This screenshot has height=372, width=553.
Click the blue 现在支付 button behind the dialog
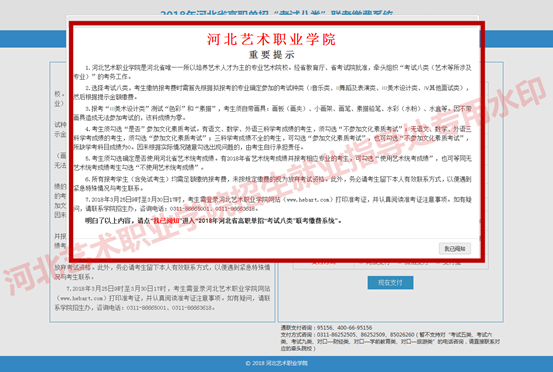click(x=390, y=282)
